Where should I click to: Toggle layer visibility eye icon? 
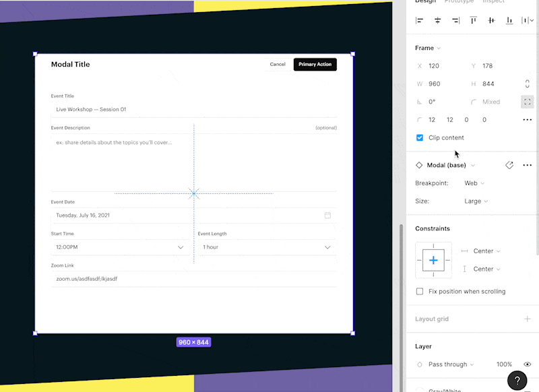click(x=527, y=364)
